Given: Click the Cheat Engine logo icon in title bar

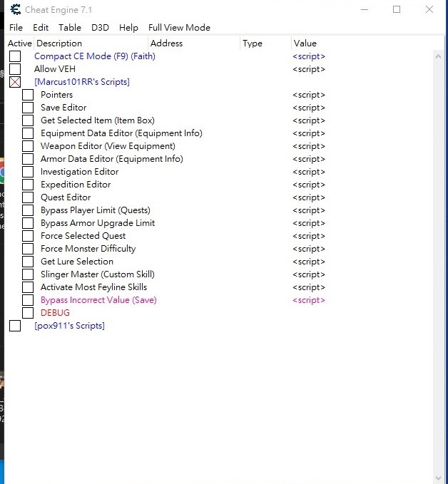Looking at the screenshot, I should point(15,9).
